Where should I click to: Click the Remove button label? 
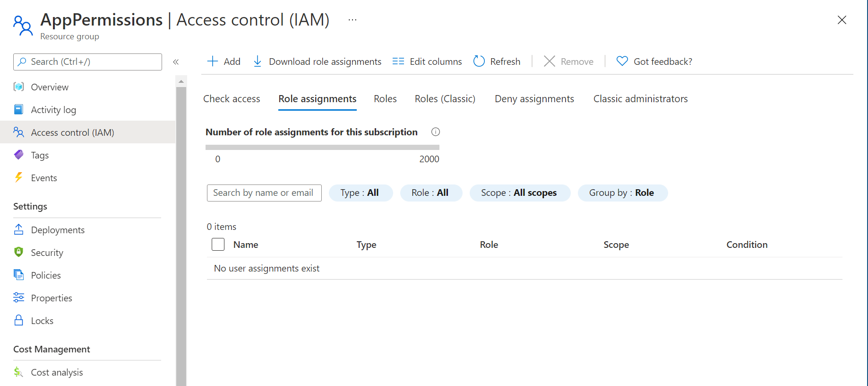click(577, 61)
